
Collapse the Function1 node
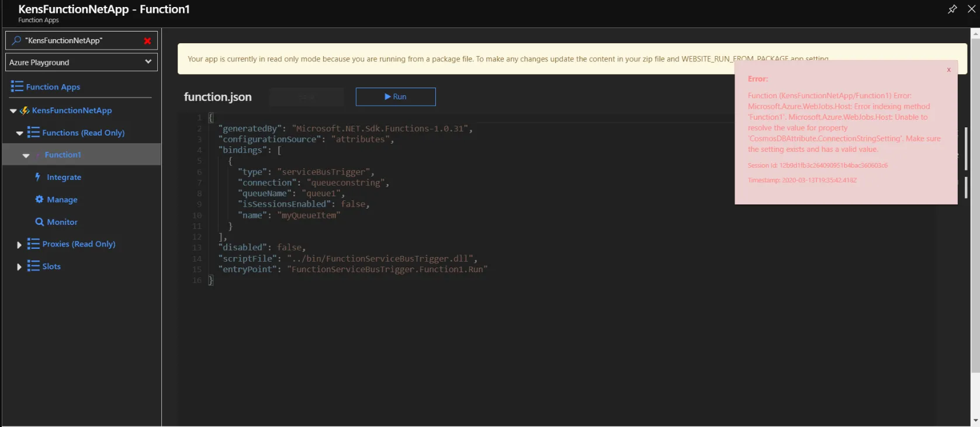pyautogui.click(x=26, y=155)
